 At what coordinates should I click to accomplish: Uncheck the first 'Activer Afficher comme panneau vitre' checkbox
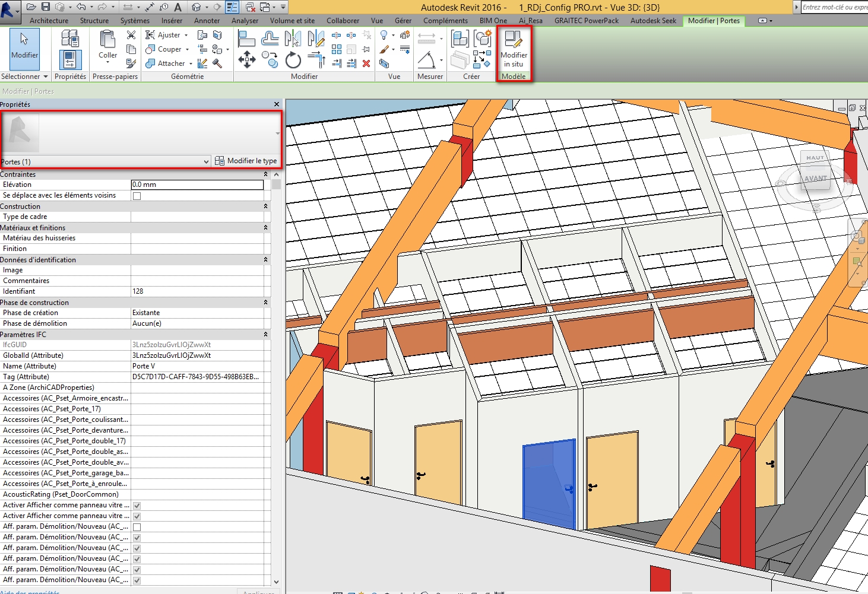(137, 506)
